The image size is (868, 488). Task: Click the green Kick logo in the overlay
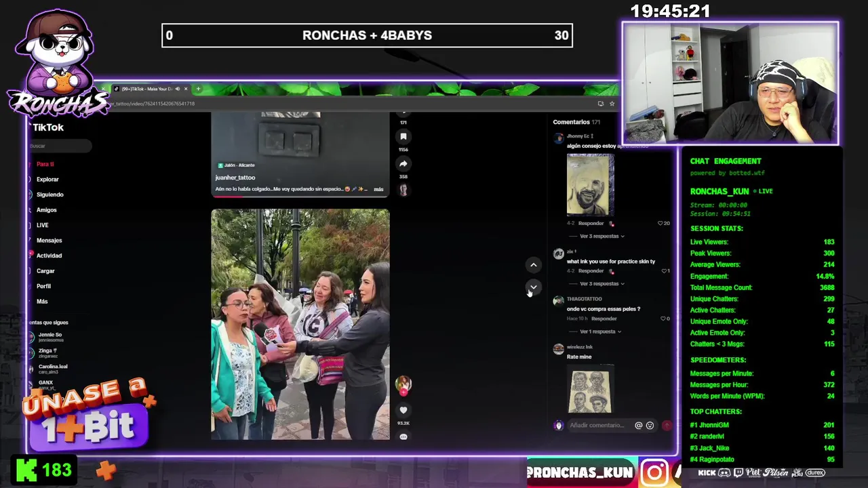coord(26,470)
